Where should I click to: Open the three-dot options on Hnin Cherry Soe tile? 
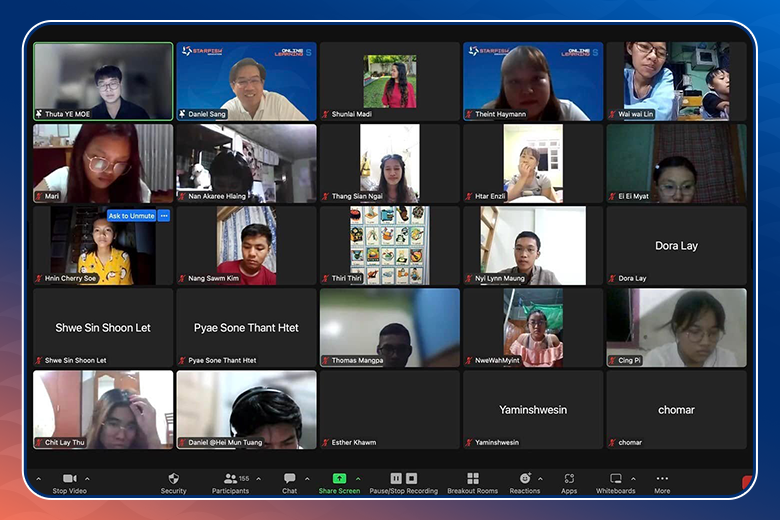tap(164, 216)
